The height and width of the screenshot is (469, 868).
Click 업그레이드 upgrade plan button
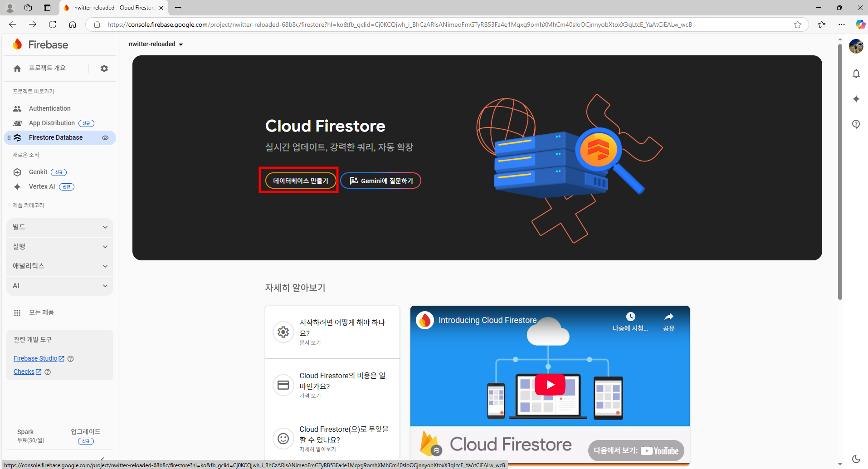(x=85, y=436)
